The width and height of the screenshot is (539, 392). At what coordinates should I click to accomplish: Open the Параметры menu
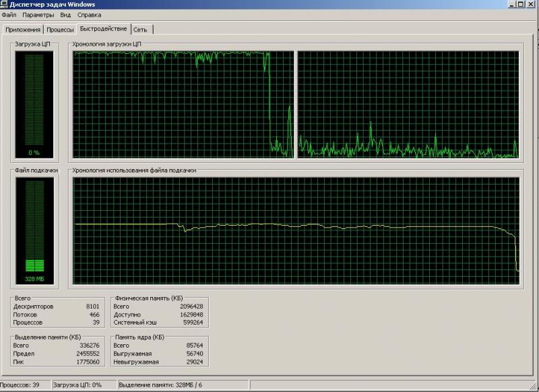[38, 14]
